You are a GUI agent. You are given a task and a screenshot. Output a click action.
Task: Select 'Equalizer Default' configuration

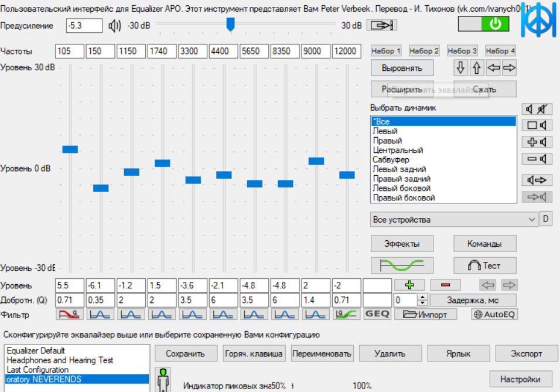(x=77, y=350)
